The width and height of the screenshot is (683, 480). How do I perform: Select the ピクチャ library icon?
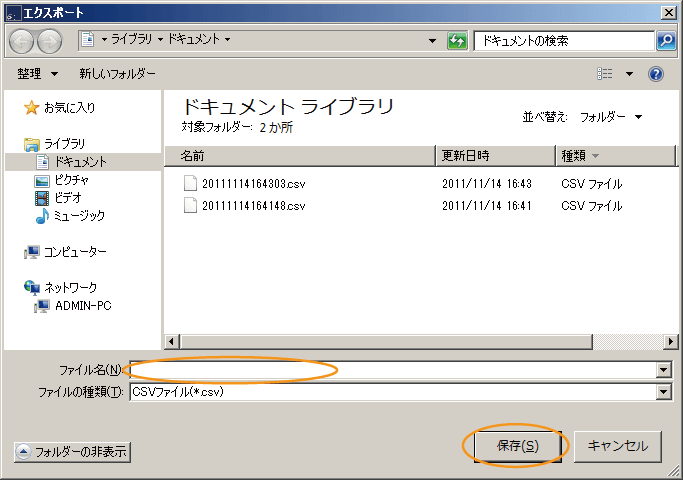[42, 180]
